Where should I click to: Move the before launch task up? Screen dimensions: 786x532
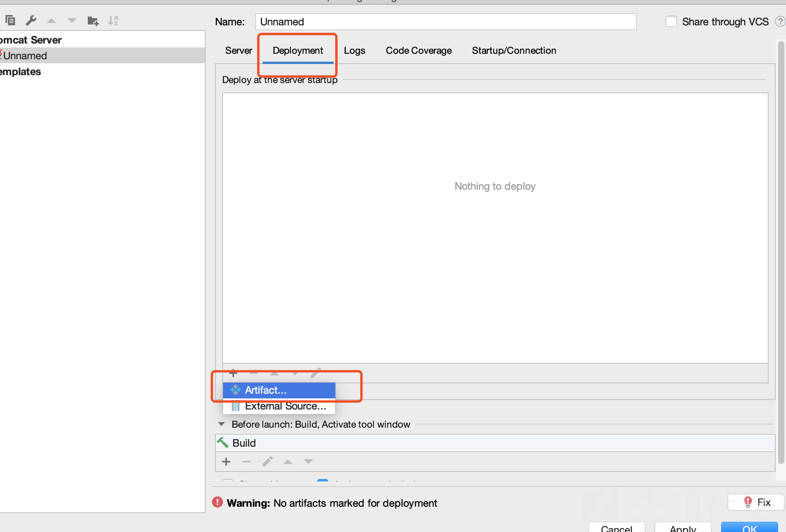click(x=288, y=462)
